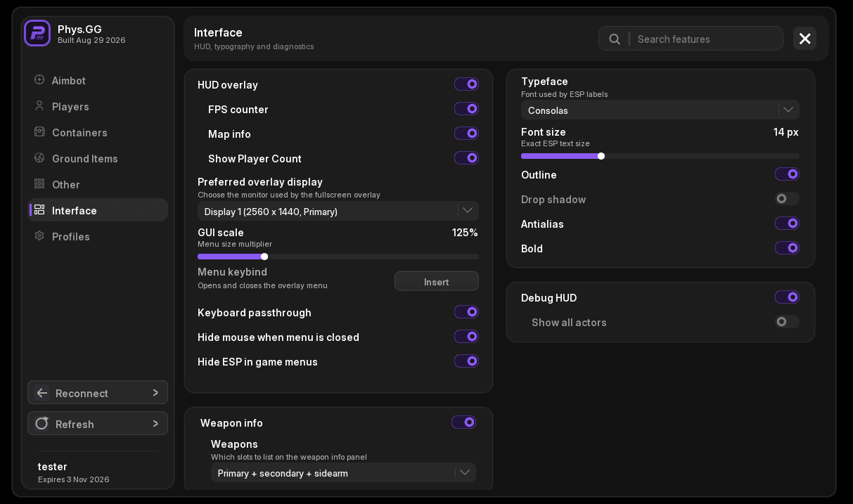Disable the FPS counter toggle
The width and height of the screenshot is (853, 504).
click(466, 109)
